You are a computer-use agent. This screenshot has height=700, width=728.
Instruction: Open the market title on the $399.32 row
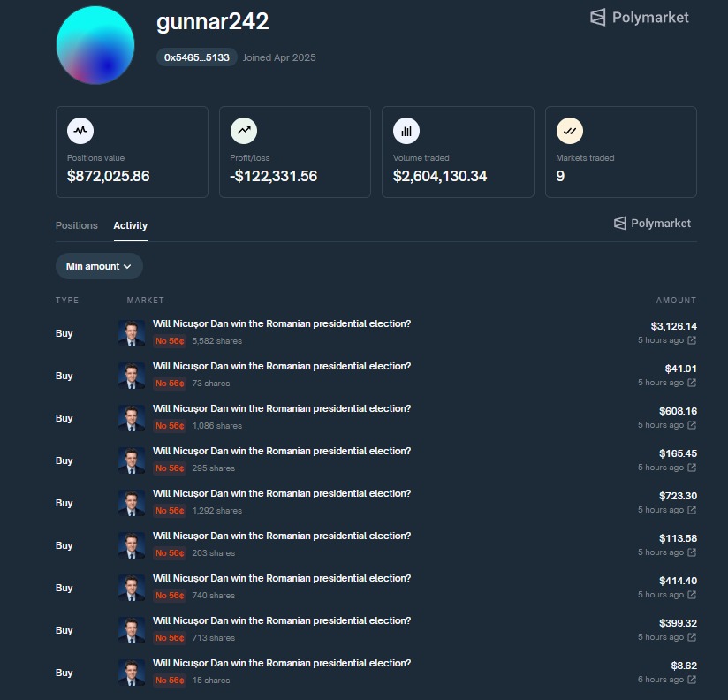pyautogui.click(x=282, y=620)
